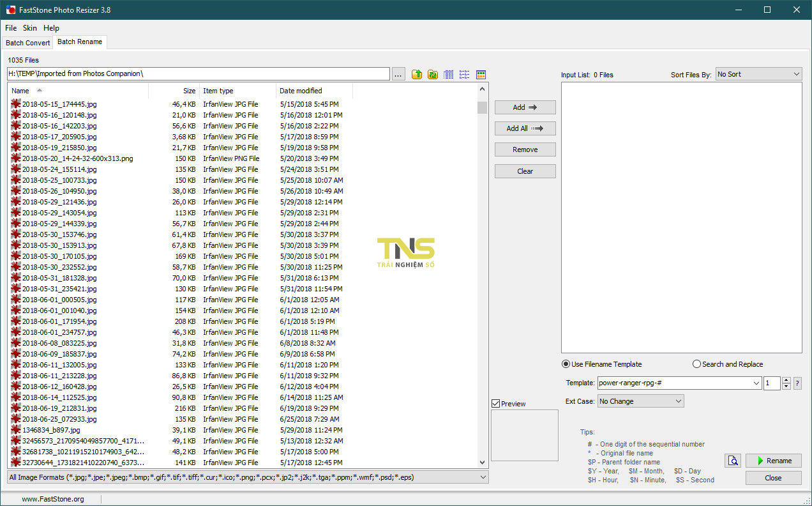Uncheck the Preview checkbox
812x506 pixels.
click(496, 403)
